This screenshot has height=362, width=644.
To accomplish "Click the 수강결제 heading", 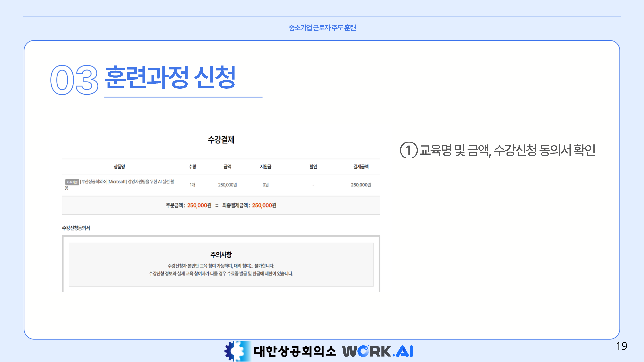I will click(221, 140).
